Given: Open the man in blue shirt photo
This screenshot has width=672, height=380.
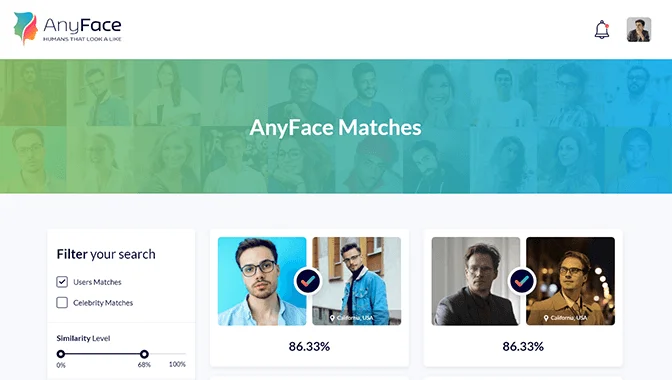Looking at the screenshot, I should (262, 281).
